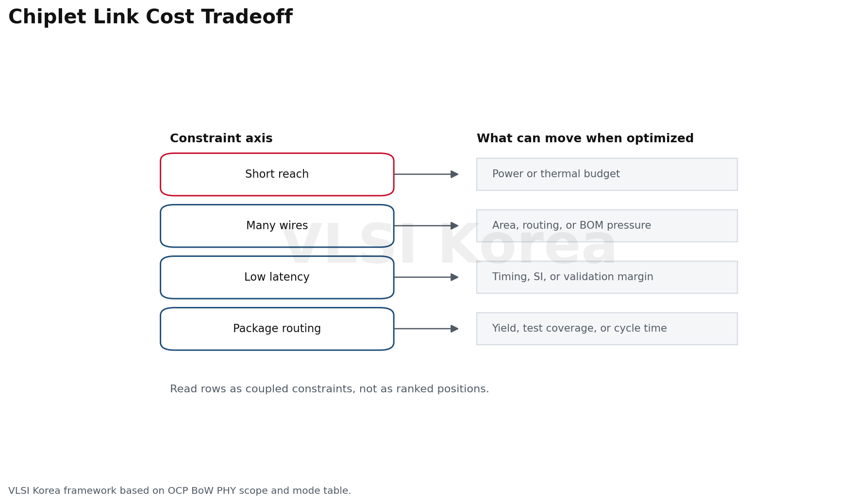Click the arrow from Package routing
Image resolution: width=853 pixels, height=504 pixels.
[x=426, y=329]
